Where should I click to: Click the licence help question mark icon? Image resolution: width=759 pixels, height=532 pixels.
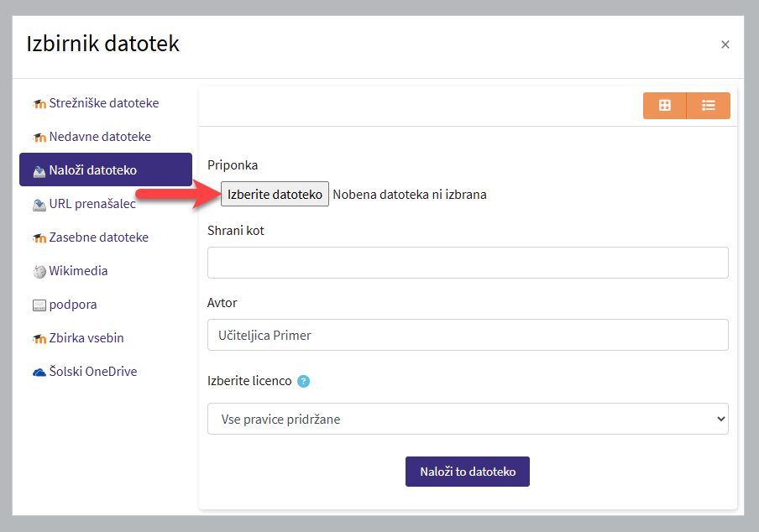[x=304, y=381]
